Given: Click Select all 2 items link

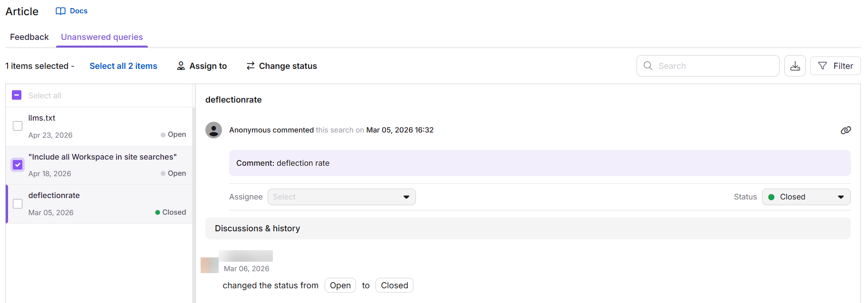Looking at the screenshot, I should click(123, 66).
